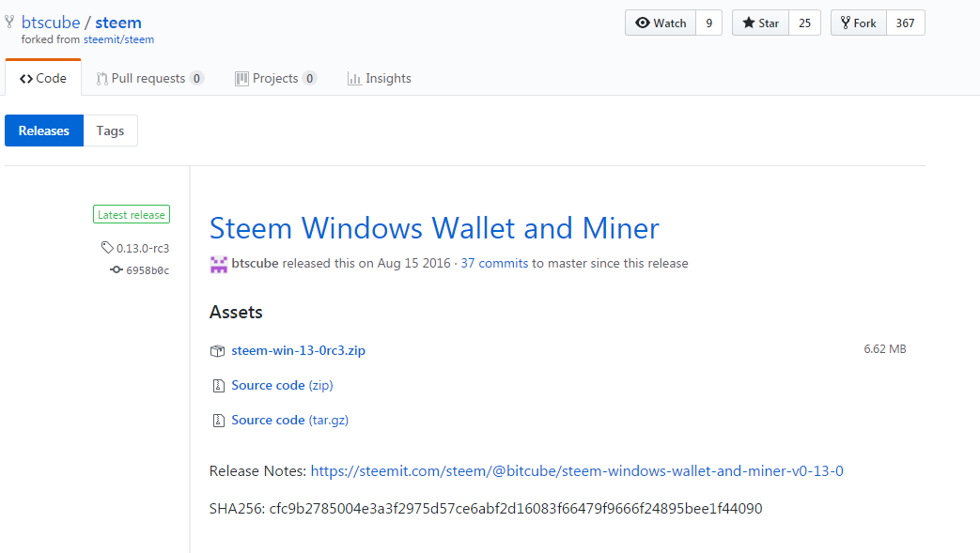
Task: Select the Releases view button
Action: (x=44, y=131)
